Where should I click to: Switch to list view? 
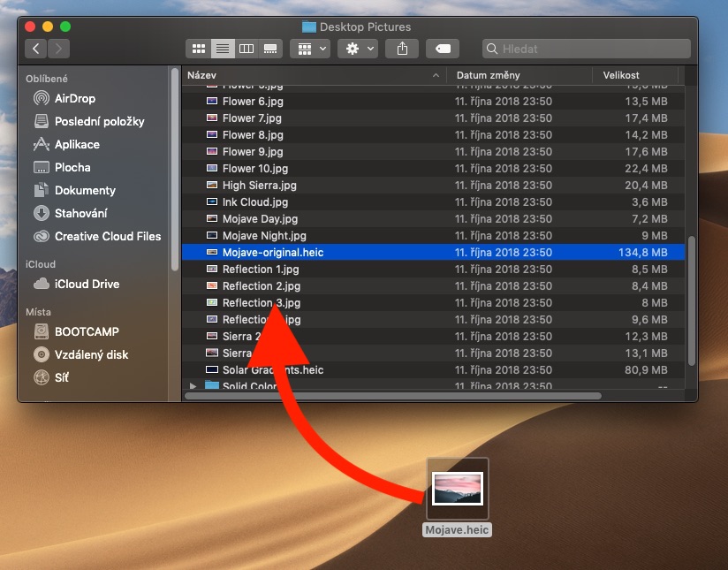(x=223, y=49)
